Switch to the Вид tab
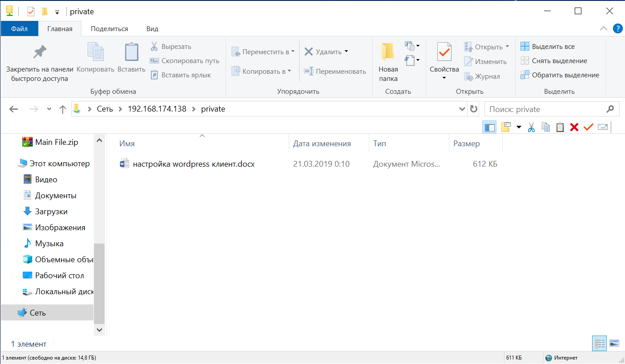 click(153, 29)
